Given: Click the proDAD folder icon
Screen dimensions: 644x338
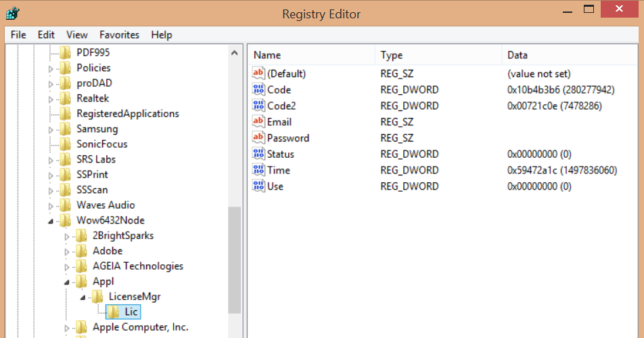Looking at the screenshot, I should 66,83.
